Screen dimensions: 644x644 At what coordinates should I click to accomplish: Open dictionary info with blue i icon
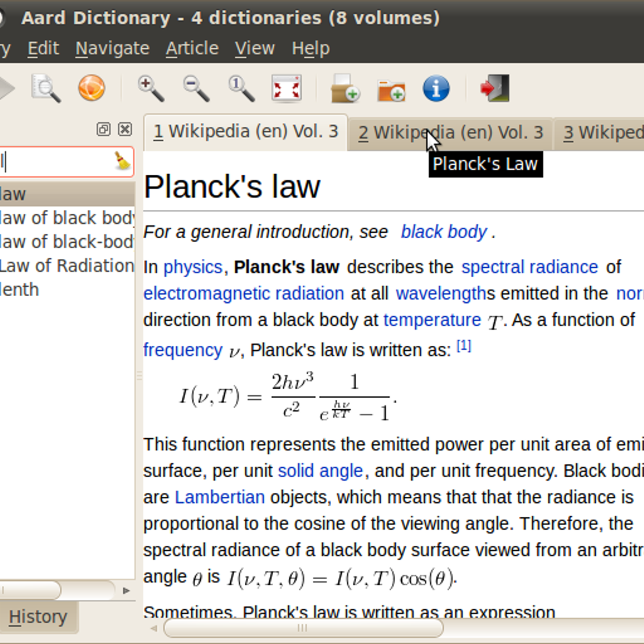(436, 88)
